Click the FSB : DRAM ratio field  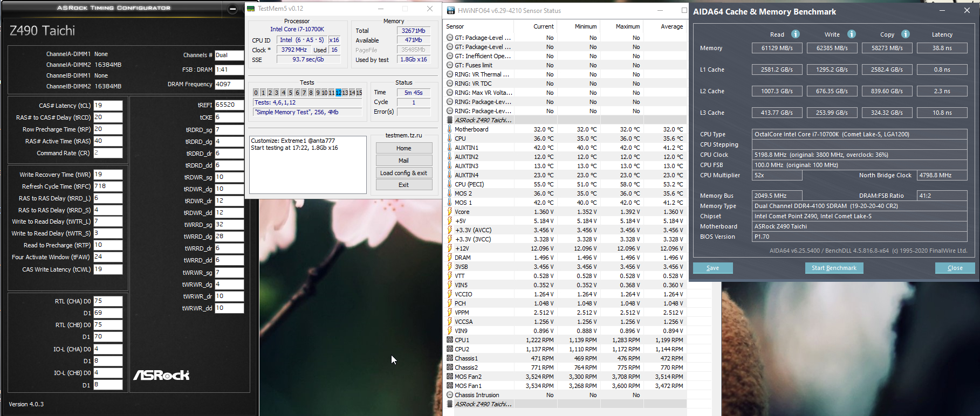tap(229, 70)
